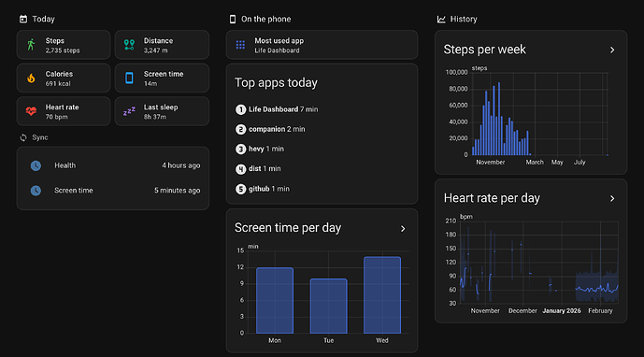Click the number 3 badge for hevy
Image resolution: width=644 pixels, height=357 pixels.
pos(240,150)
